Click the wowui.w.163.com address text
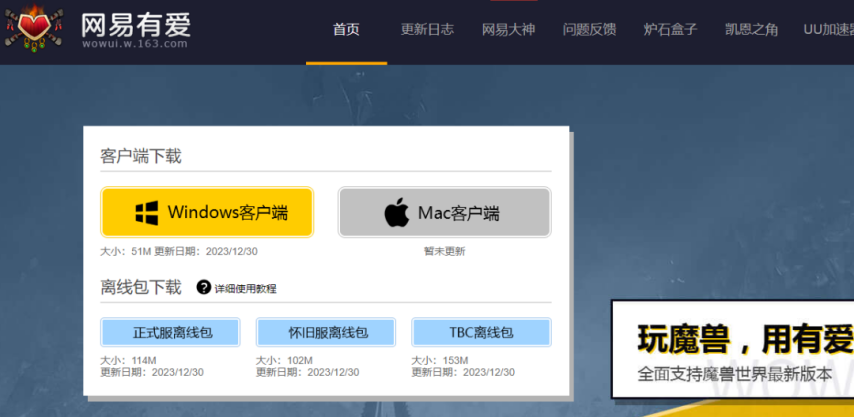 coord(135,44)
